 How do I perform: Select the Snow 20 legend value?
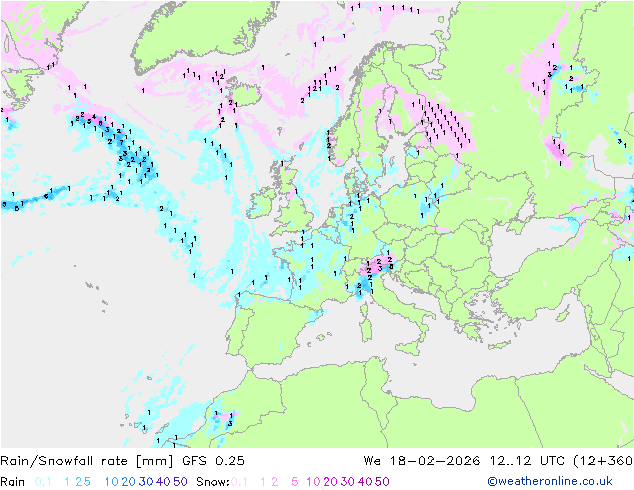[x=330, y=482]
